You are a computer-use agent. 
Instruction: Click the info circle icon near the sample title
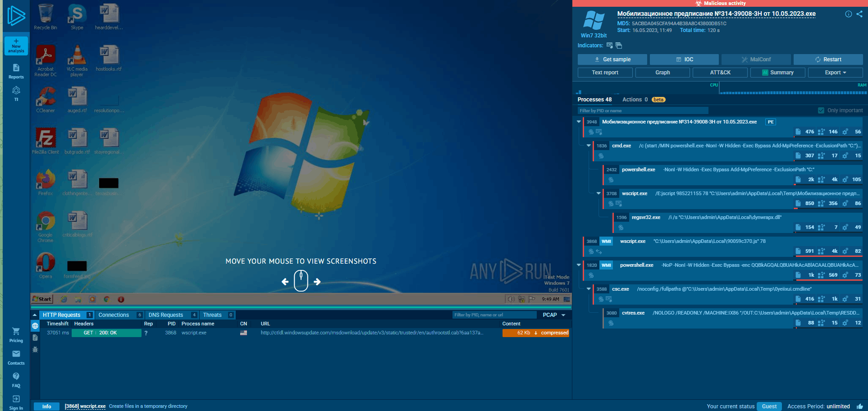click(x=849, y=14)
